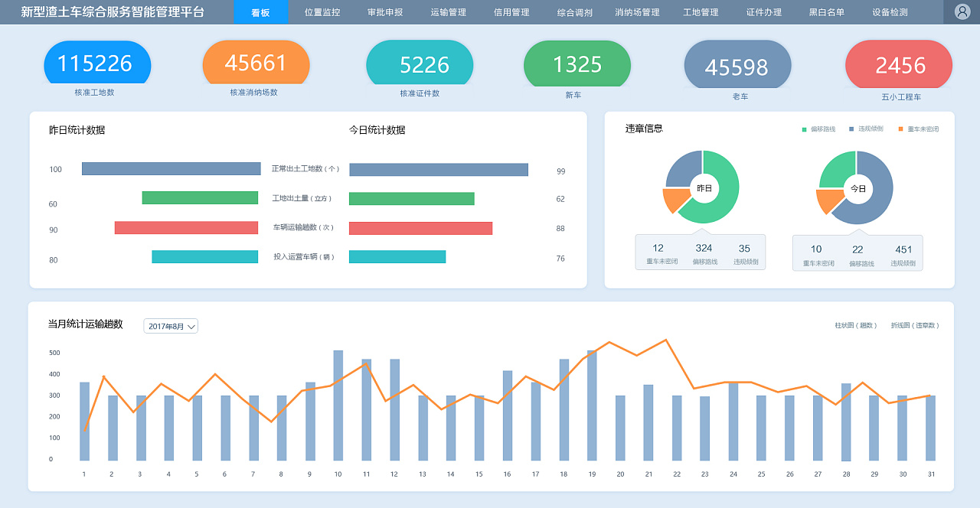
Task: Click the 451 违规倾倒 value under 今日
Action: 903,249
